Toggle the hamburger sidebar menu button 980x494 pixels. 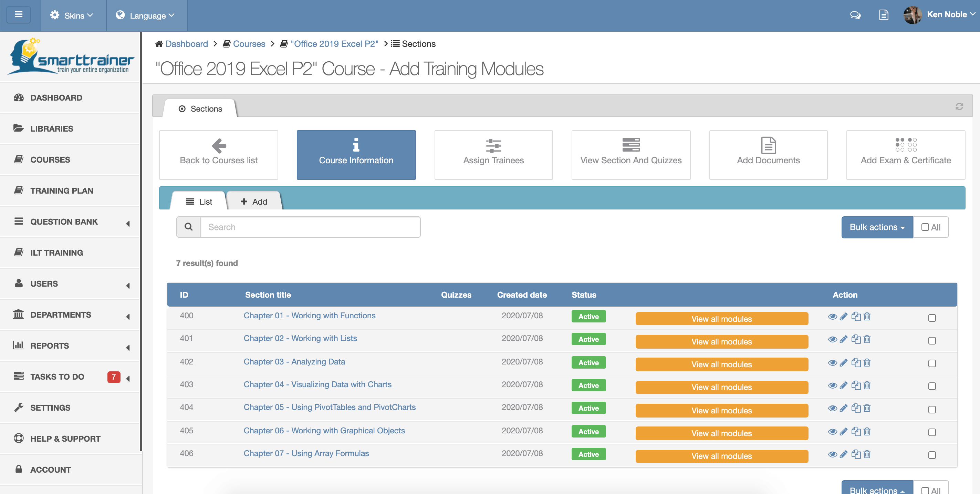[x=18, y=15]
